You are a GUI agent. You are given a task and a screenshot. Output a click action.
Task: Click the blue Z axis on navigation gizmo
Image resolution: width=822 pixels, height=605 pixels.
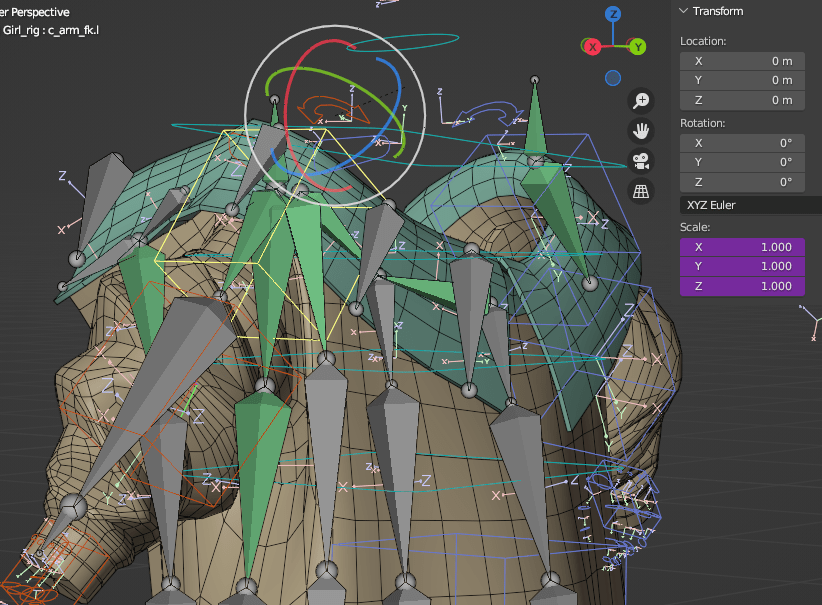[613, 14]
